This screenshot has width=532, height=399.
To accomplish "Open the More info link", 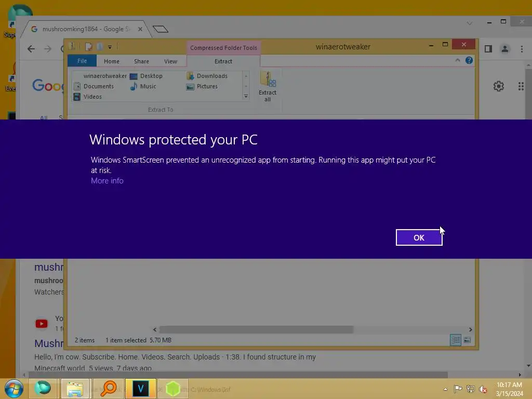I will point(107,181).
